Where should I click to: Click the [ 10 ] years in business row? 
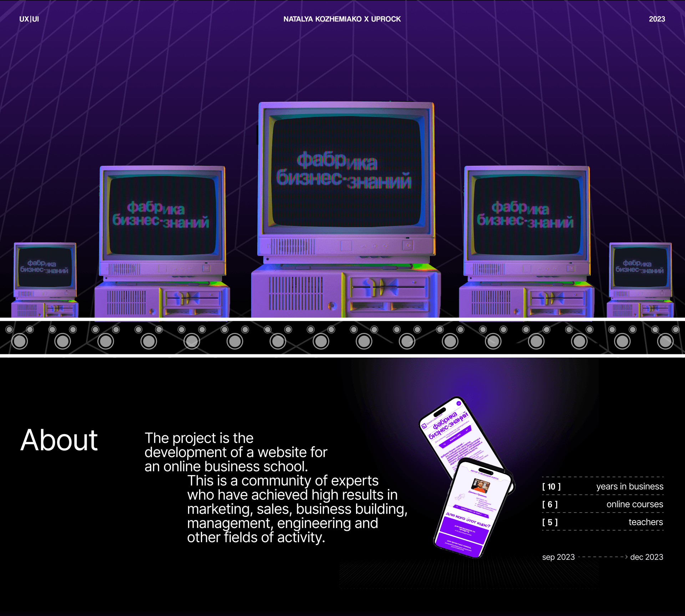point(602,487)
